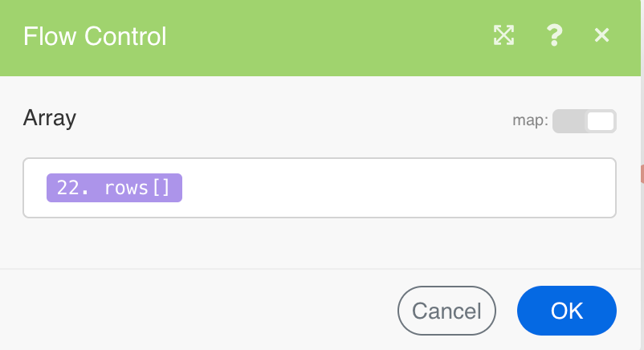Click the "22." number in the token
The image size is (644, 350).
[x=72, y=188]
